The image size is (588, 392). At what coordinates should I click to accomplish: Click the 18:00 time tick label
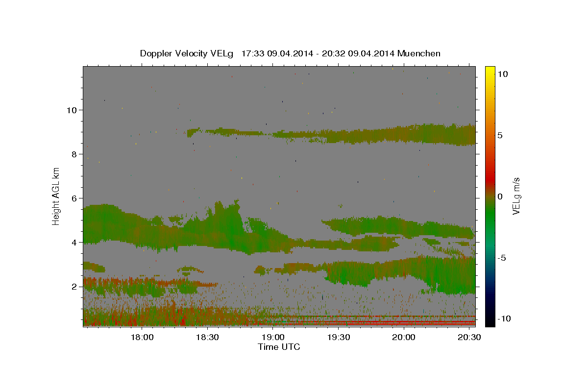(143, 337)
